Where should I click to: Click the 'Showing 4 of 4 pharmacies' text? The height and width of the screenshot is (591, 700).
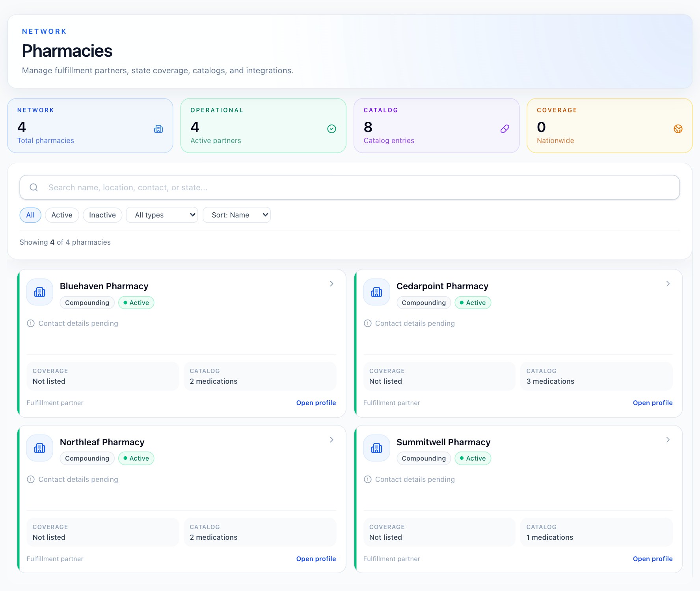click(65, 242)
